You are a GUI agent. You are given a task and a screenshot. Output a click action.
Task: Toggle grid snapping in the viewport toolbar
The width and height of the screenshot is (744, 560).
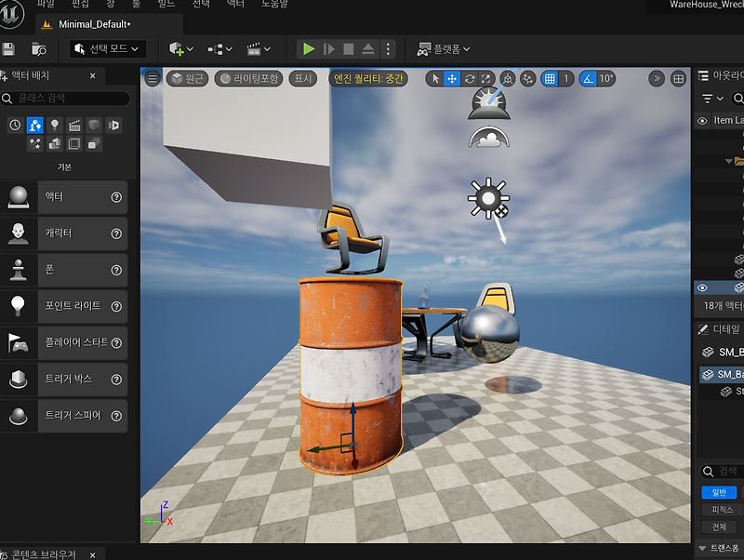pos(549,79)
